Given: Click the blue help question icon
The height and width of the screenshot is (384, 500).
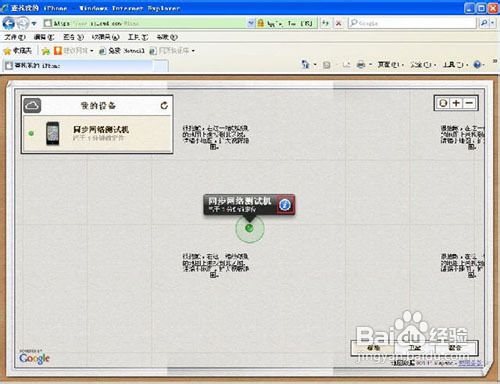Looking at the screenshot, I should [477, 65].
